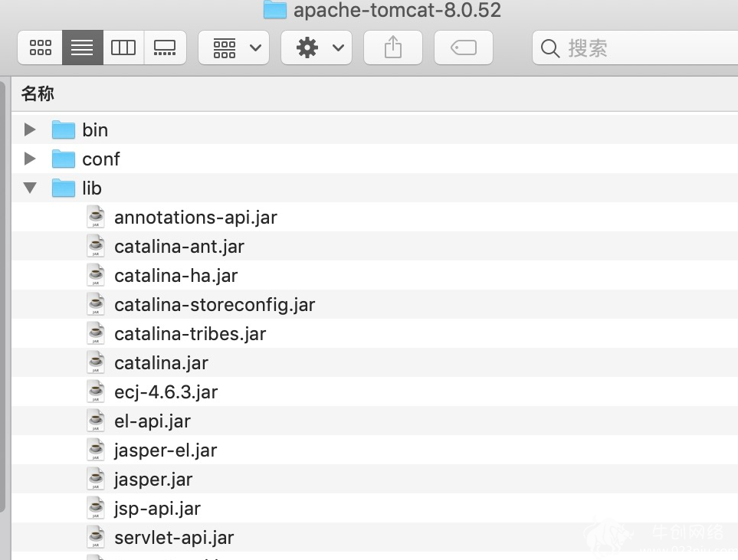Click the catalina.jar file icon
The height and width of the screenshot is (560, 738).
tap(96, 363)
